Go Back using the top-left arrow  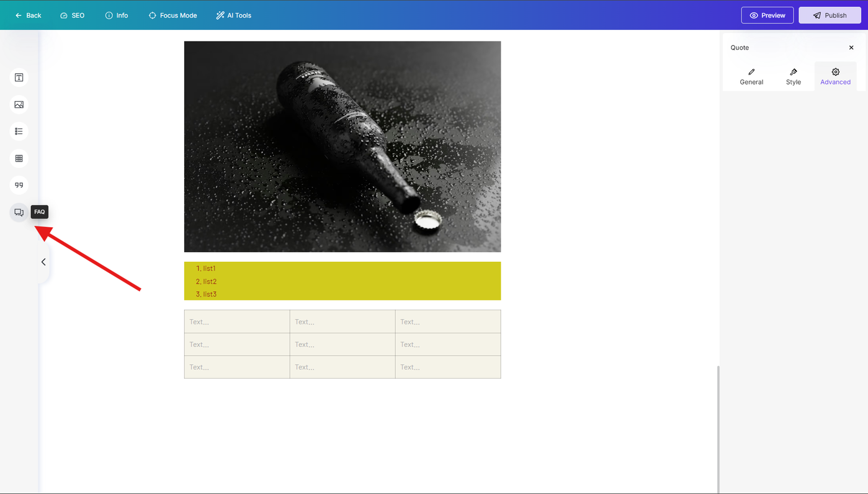(x=29, y=16)
